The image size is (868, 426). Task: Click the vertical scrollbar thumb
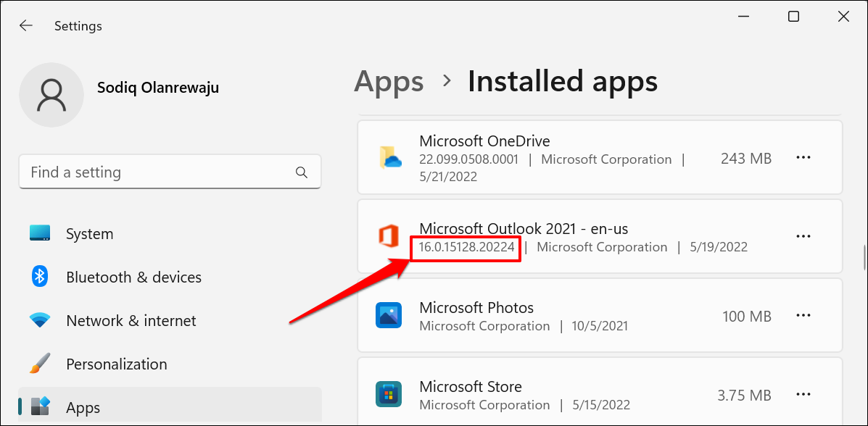pos(862,257)
